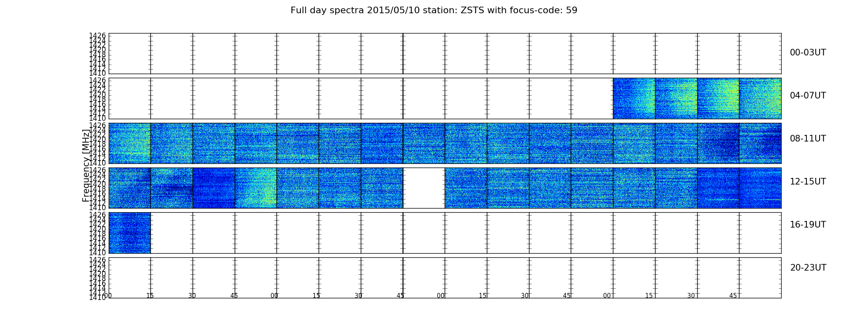This screenshot has width=868, height=331.
Task: Click the 08-11UT row label
Action: 808,139
